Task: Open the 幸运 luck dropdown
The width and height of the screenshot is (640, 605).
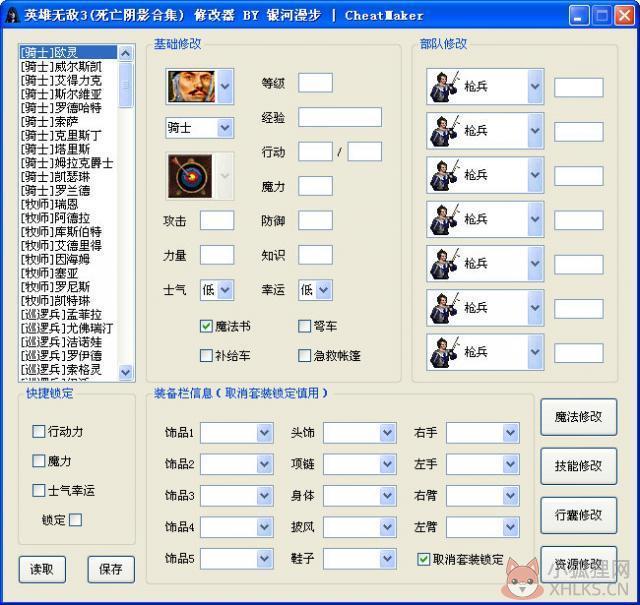Action: (x=324, y=290)
